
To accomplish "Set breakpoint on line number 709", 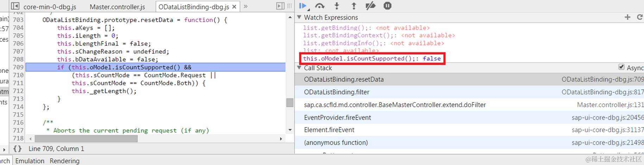I will click(18, 67).
